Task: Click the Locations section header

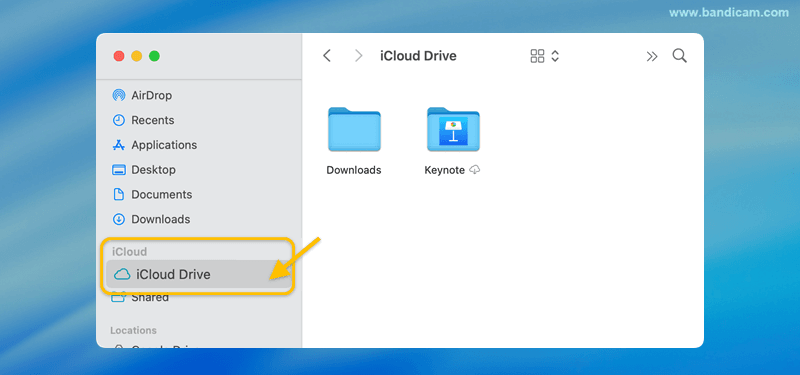Action: click(x=134, y=331)
